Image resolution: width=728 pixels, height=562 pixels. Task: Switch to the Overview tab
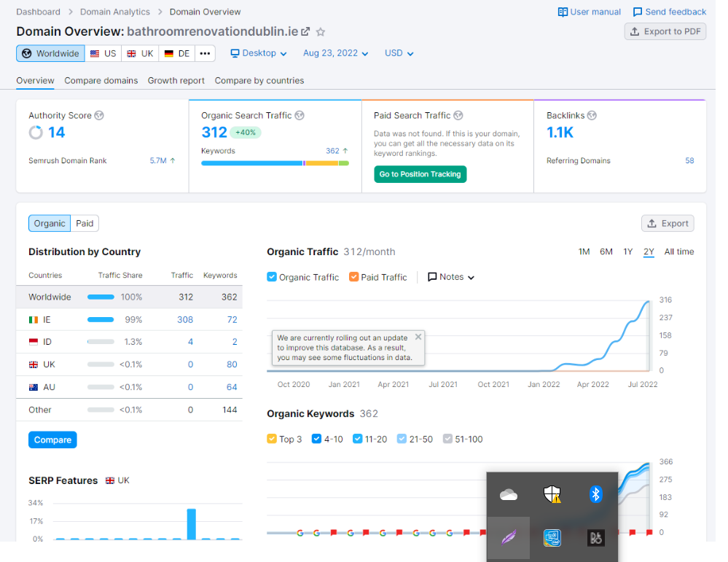[x=35, y=80]
